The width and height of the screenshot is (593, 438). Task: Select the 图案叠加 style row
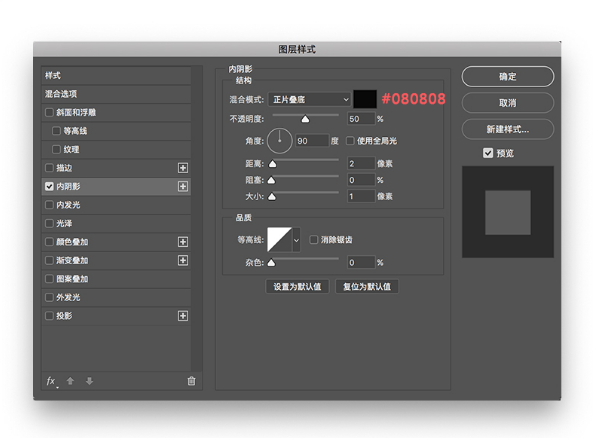(x=116, y=279)
